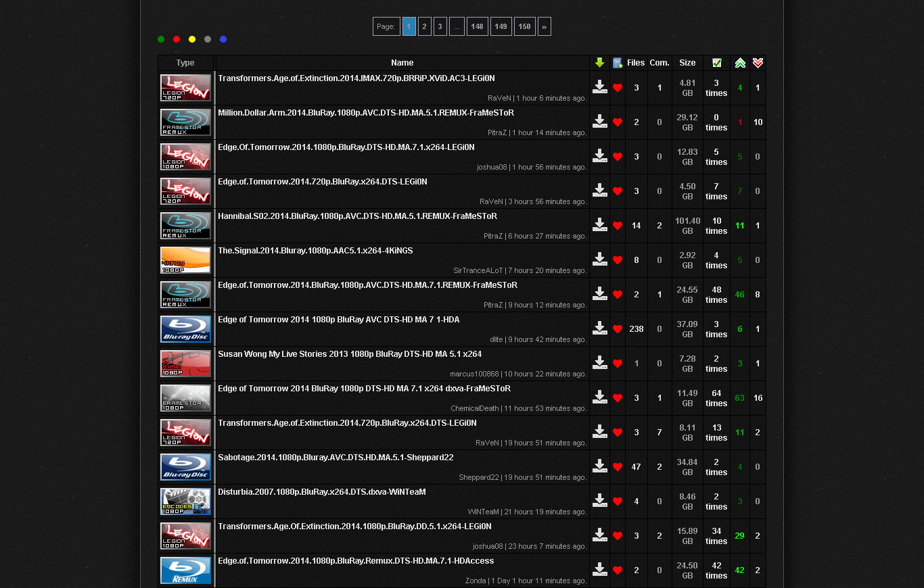Click the green legend dot
Image resolution: width=924 pixels, height=588 pixels.
point(161,39)
